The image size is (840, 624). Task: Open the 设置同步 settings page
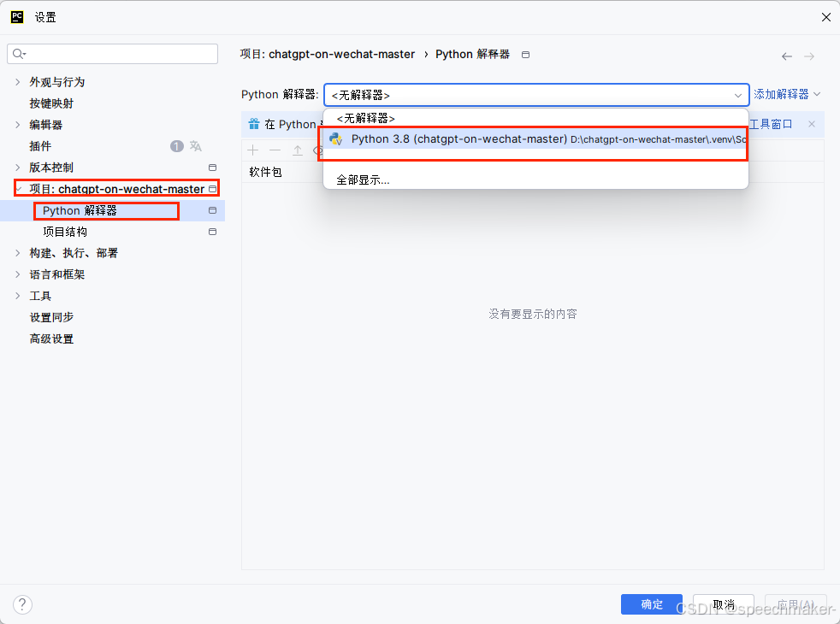51,317
